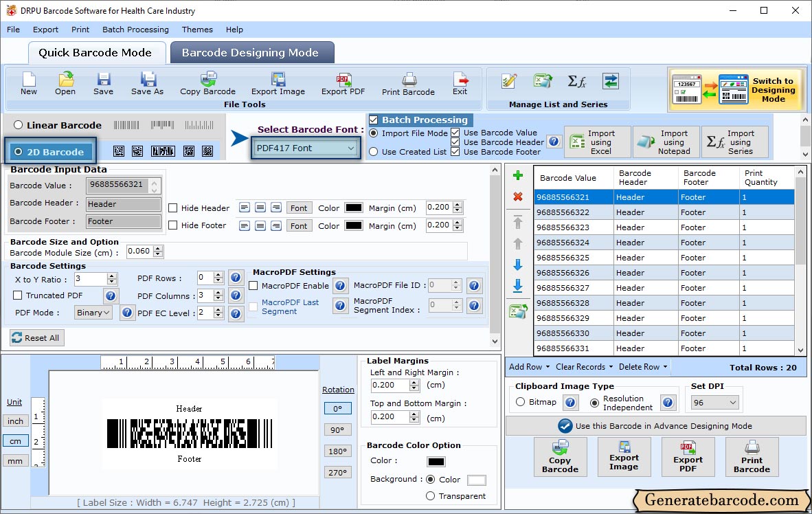Select row with value 96885566325
The width and height of the screenshot is (812, 514).
pos(664,258)
